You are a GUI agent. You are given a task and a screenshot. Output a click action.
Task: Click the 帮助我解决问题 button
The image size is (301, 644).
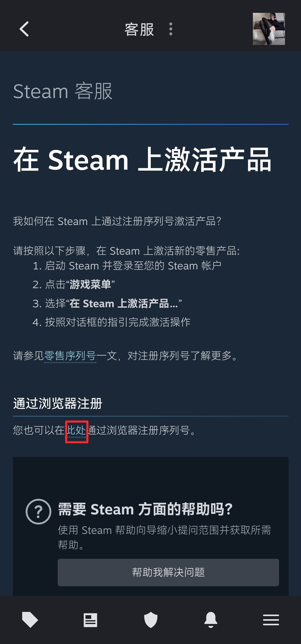[168, 572]
